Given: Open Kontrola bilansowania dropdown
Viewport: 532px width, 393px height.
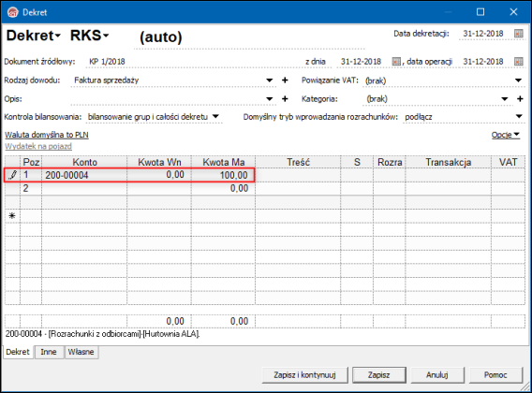Looking at the screenshot, I should click(215, 116).
